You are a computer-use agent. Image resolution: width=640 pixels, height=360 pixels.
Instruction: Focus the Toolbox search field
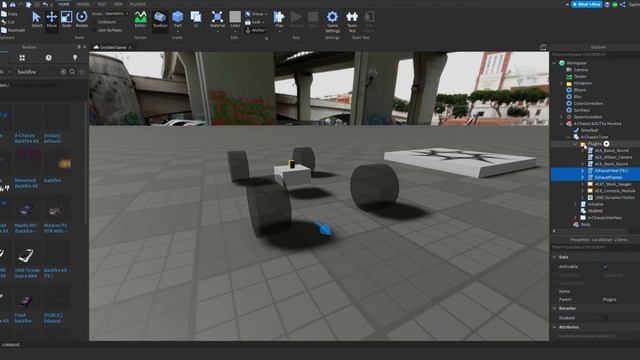click(37, 72)
